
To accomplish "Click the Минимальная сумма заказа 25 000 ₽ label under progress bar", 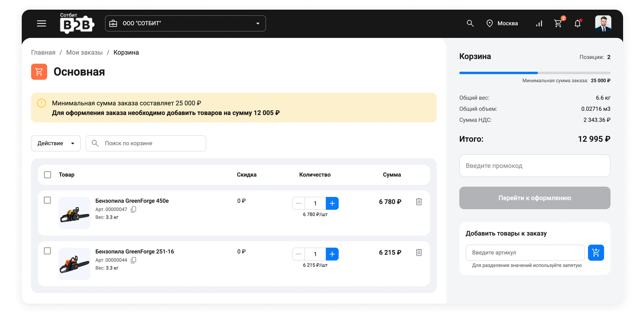I will (566, 81).
